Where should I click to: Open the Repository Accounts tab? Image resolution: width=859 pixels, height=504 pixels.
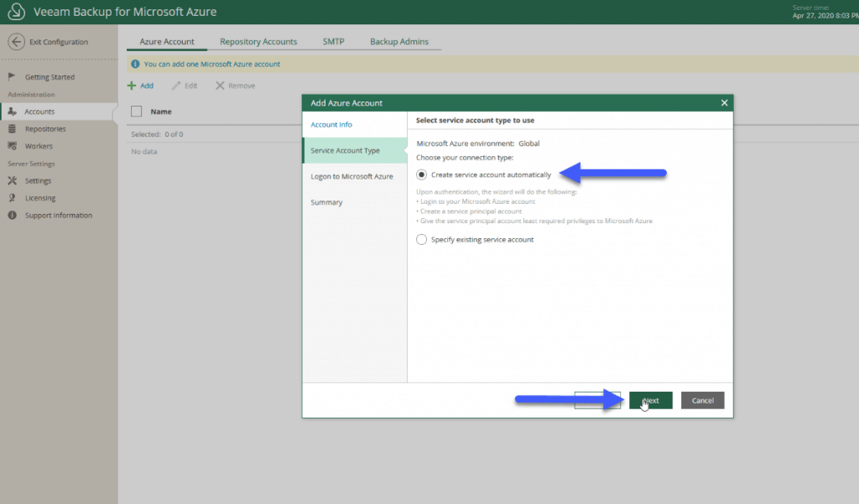[258, 42]
